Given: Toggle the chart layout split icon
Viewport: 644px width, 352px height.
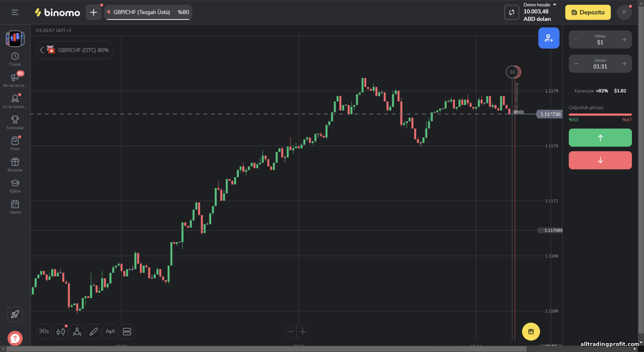Looking at the screenshot, I should point(127,331).
